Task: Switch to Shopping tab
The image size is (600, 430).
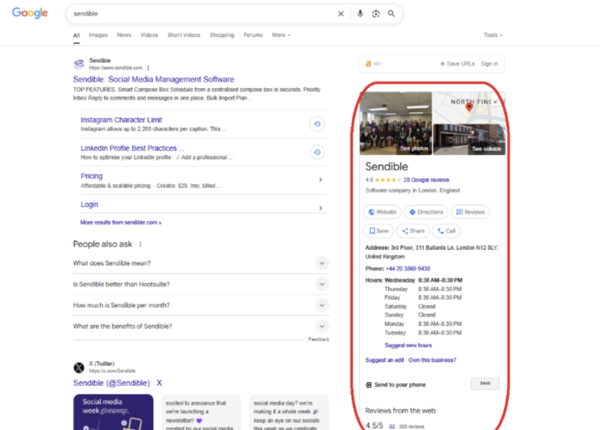Action: [222, 35]
